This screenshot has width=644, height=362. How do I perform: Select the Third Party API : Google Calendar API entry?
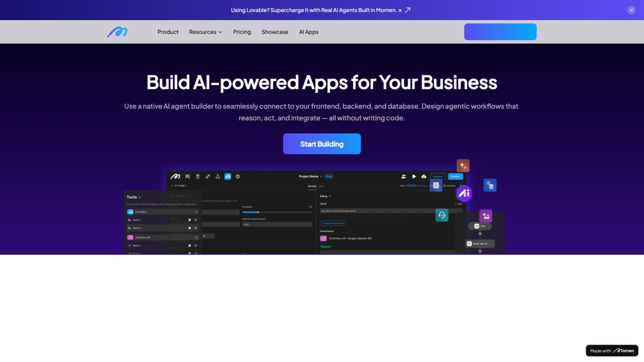(x=346, y=239)
